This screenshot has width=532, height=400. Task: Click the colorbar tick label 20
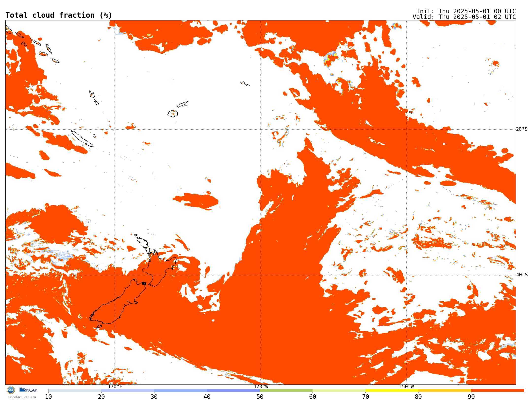point(101,397)
